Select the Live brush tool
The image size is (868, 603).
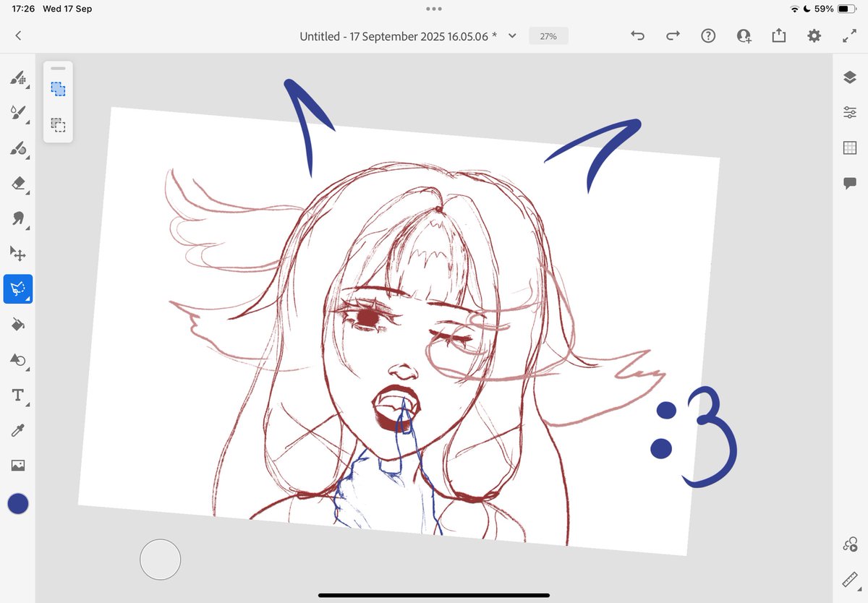pos(18,113)
